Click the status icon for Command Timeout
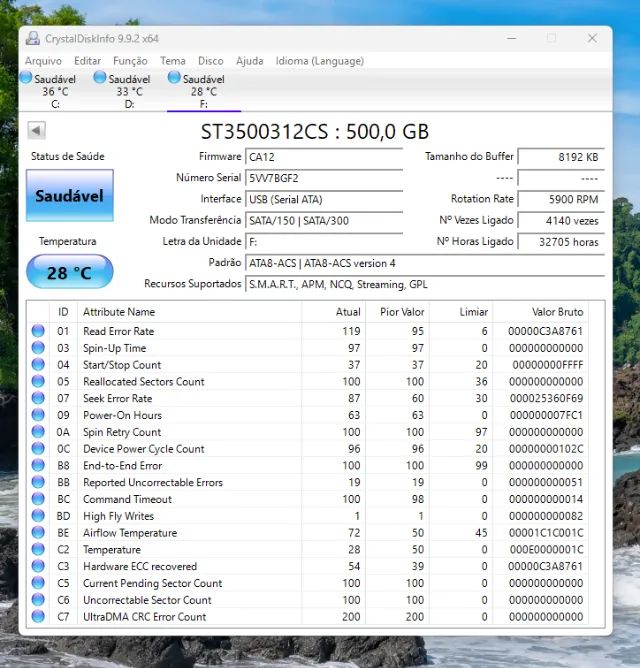The image size is (640, 668). pos(38,499)
